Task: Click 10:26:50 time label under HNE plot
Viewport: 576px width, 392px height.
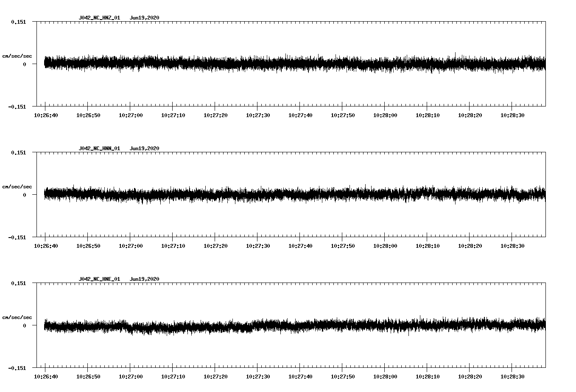Action: tap(88, 377)
